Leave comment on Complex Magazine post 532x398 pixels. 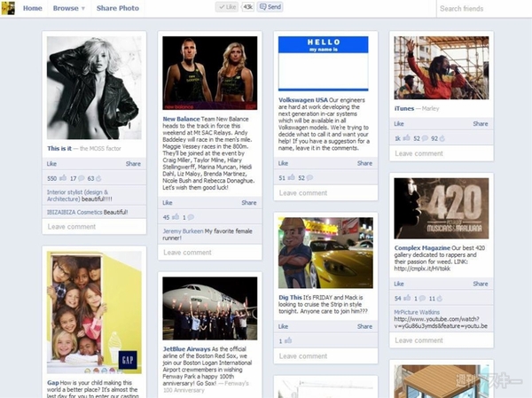tap(442, 340)
